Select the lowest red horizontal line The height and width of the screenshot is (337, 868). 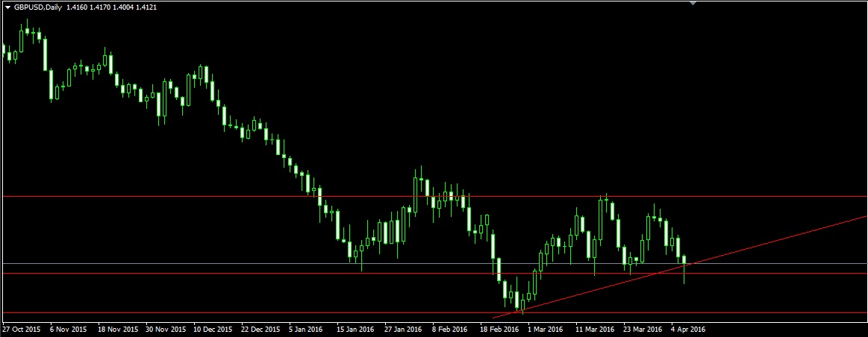(x=434, y=312)
